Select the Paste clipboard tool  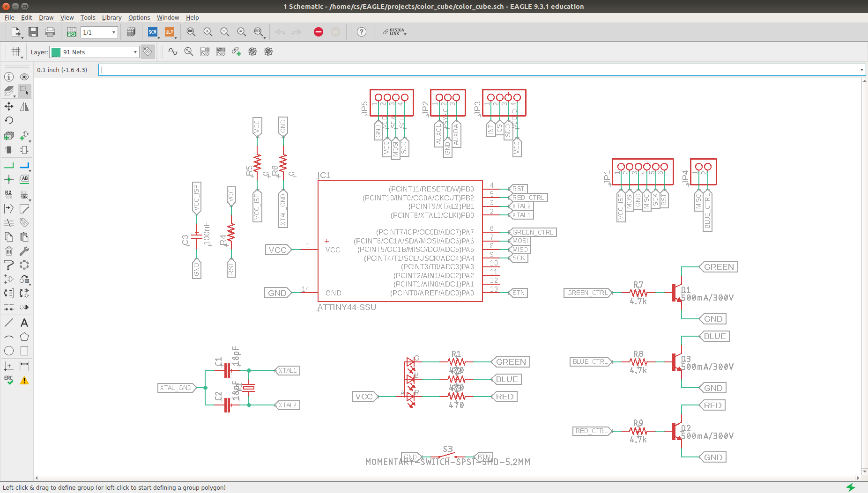(24, 237)
